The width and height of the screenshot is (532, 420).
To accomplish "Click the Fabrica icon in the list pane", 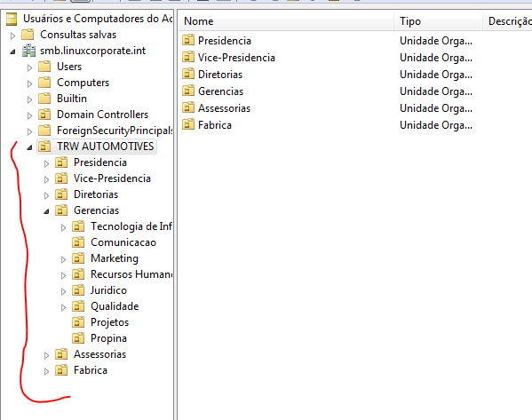I will click(188, 124).
